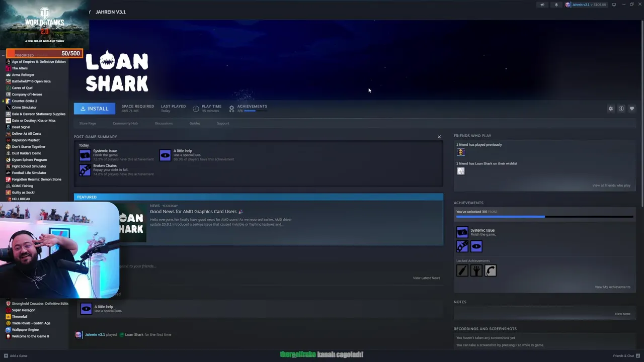Click the Broken Chains icon in post-game summary
The image size is (644, 362).
point(85,170)
